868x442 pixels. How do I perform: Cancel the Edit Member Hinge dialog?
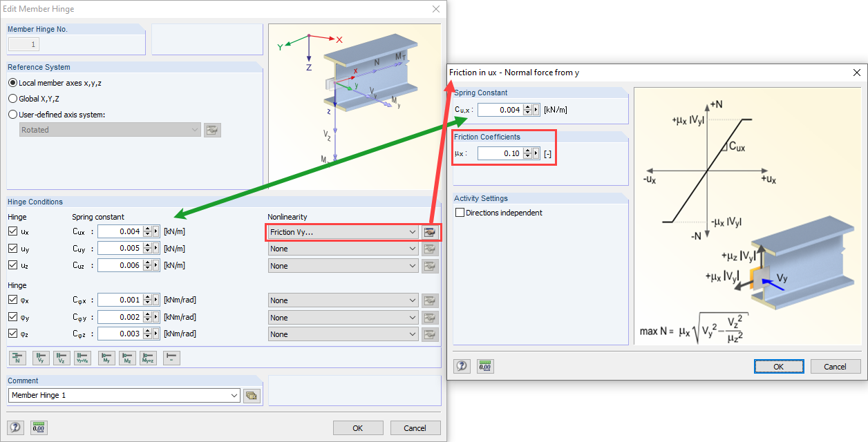point(415,427)
